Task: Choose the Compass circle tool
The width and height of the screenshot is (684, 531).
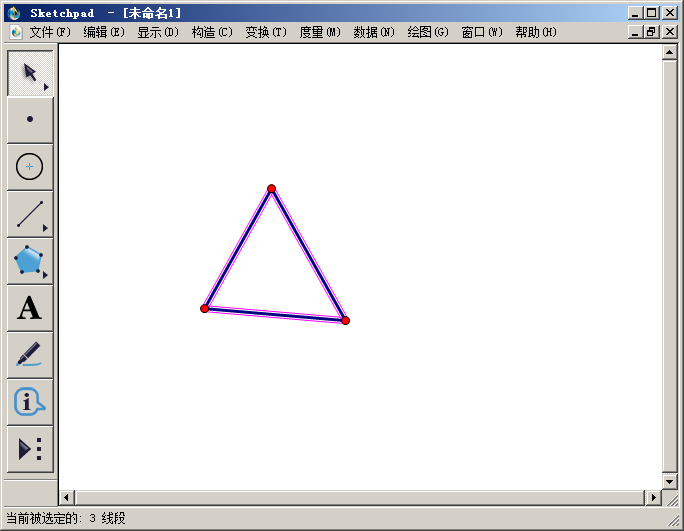Action: point(30,166)
